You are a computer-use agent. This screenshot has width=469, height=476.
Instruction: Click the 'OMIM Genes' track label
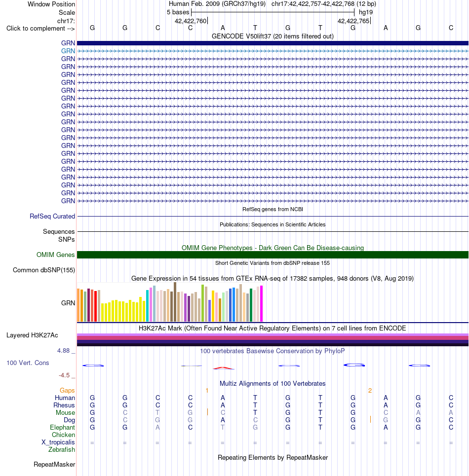(x=56, y=255)
